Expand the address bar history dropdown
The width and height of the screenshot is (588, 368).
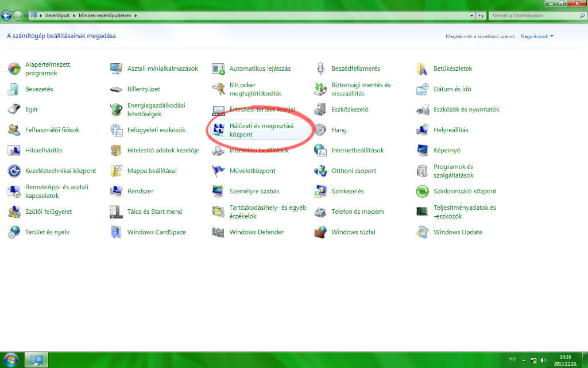(472, 16)
